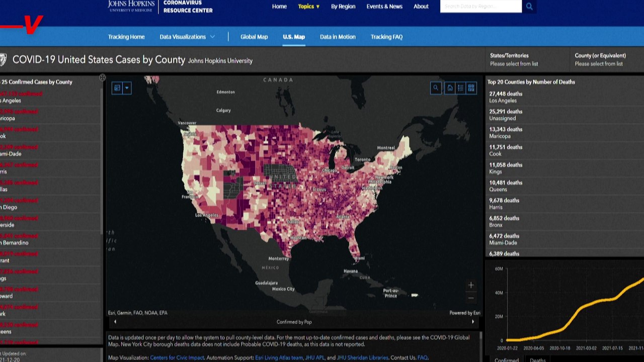Click Chicago on the map
The width and height of the screenshot is (644, 362).
point(329,170)
